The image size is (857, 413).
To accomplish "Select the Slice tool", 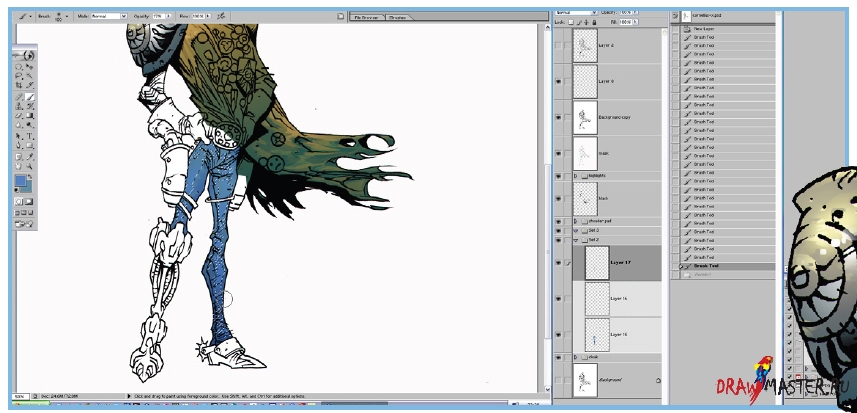I will tap(30, 85).
